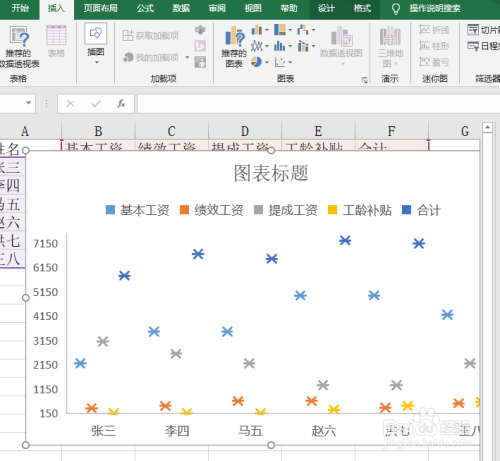Click the 切片器 slicer icon
The width and height of the screenshot is (500, 461).
click(x=473, y=30)
